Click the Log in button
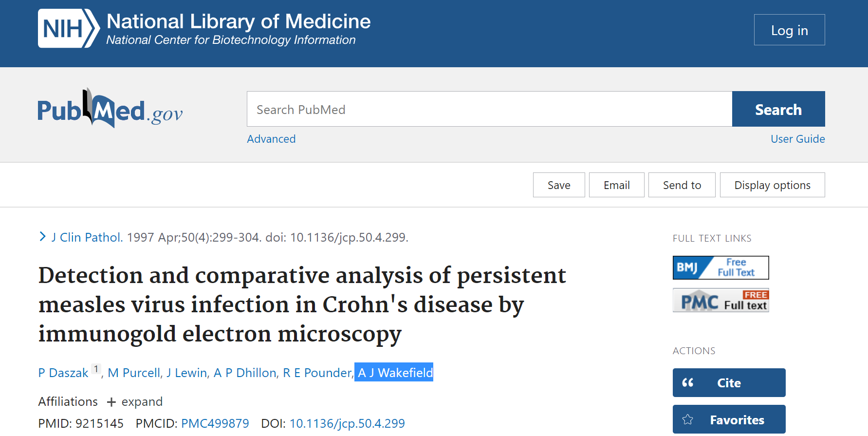The image size is (868, 436). pyautogui.click(x=789, y=30)
